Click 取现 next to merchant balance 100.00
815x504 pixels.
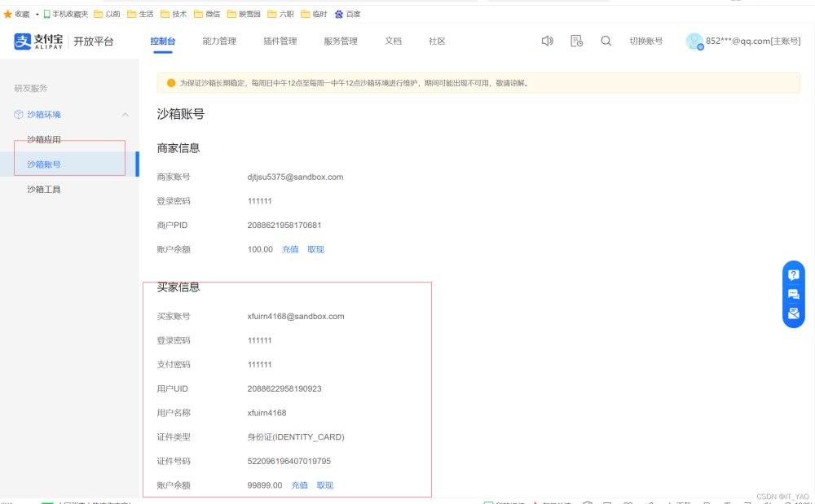315,250
